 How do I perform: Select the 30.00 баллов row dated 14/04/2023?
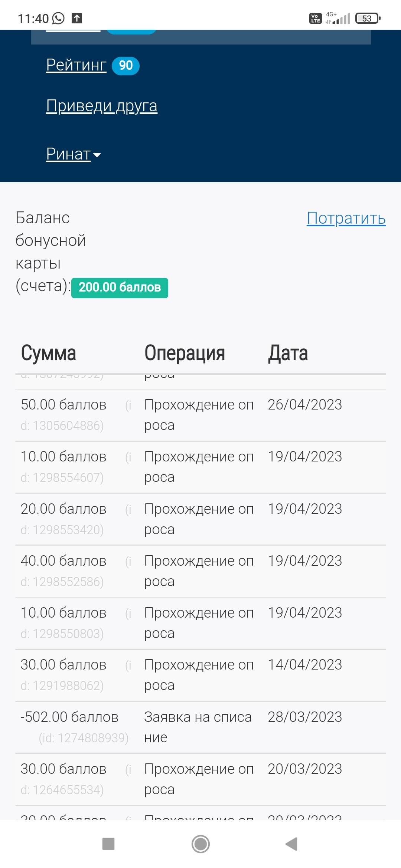coord(200,675)
